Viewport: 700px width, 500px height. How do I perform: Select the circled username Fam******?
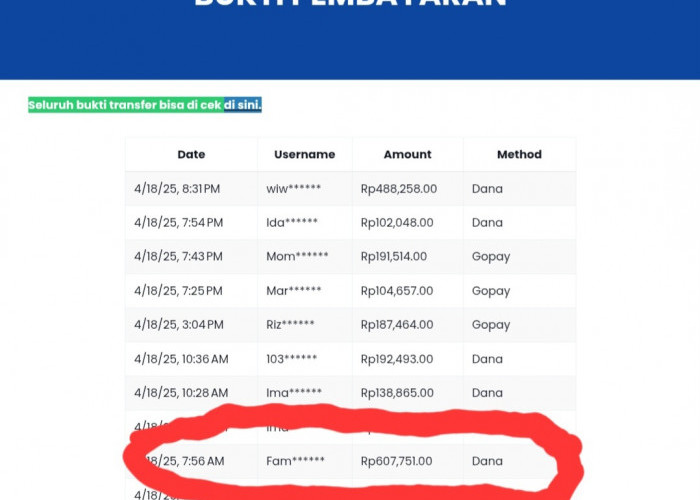(x=295, y=461)
